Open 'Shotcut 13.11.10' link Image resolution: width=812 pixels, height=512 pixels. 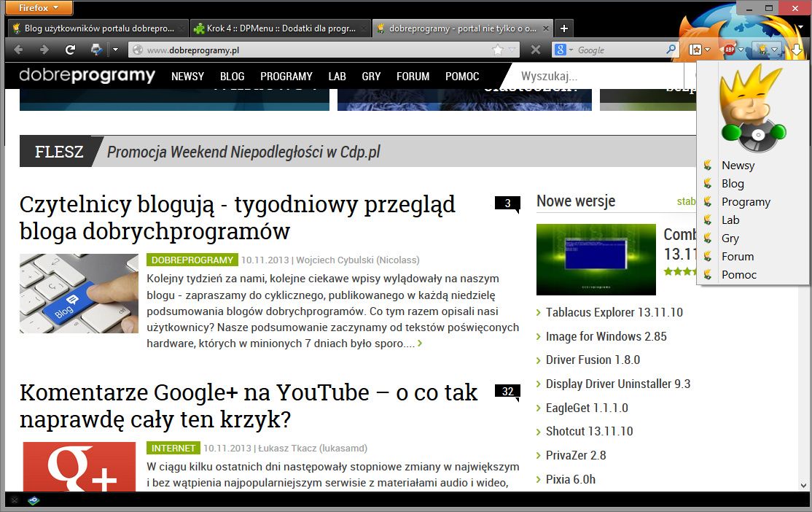tap(590, 431)
